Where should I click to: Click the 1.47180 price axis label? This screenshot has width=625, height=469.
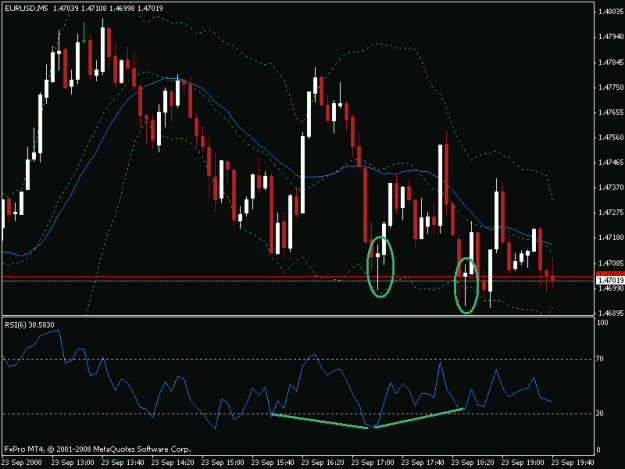pyautogui.click(x=611, y=237)
